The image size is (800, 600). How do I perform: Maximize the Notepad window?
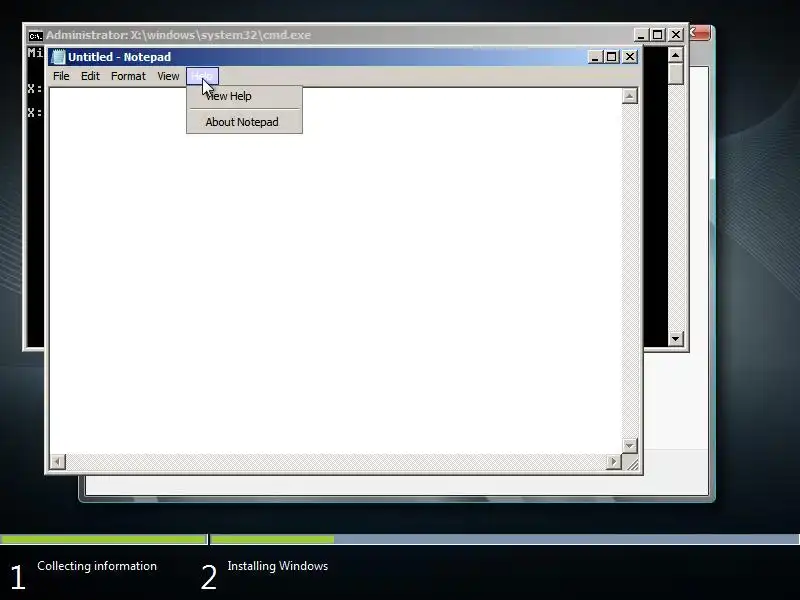click(x=612, y=57)
